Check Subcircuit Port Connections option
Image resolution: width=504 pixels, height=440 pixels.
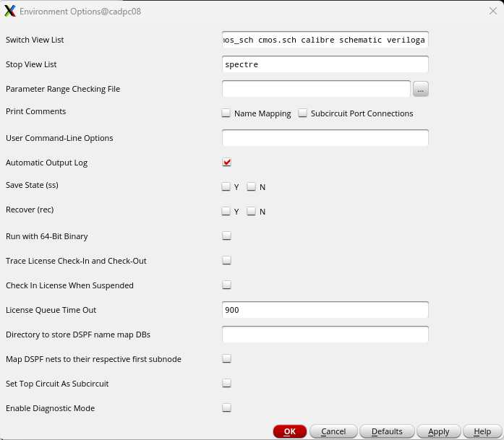tap(302, 113)
